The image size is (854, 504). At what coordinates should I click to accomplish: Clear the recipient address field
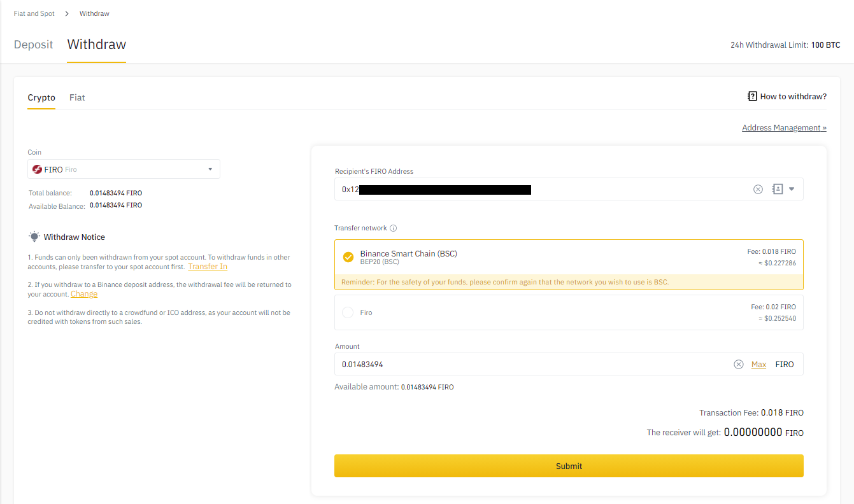758,189
